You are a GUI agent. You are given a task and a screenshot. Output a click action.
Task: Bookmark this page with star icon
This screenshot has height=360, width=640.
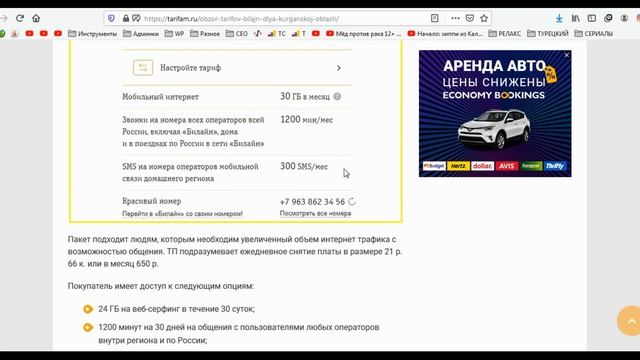click(484, 18)
